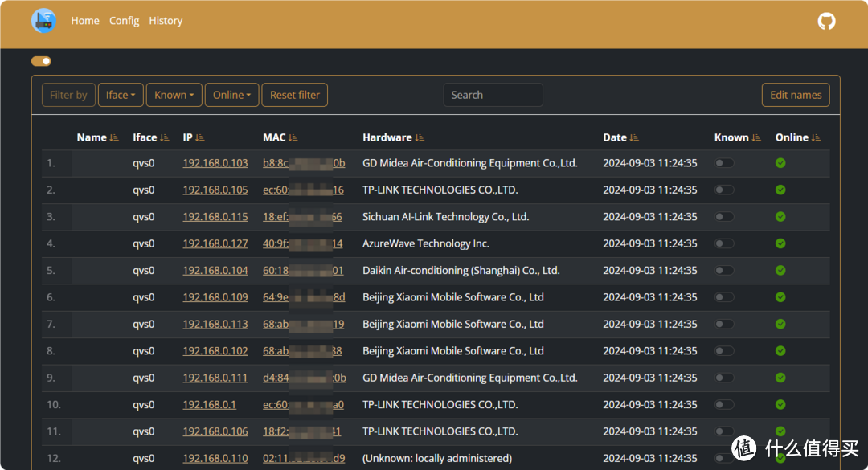This screenshot has height=470, width=868.
Task: Click the Edit names button
Action: (795, 95)
